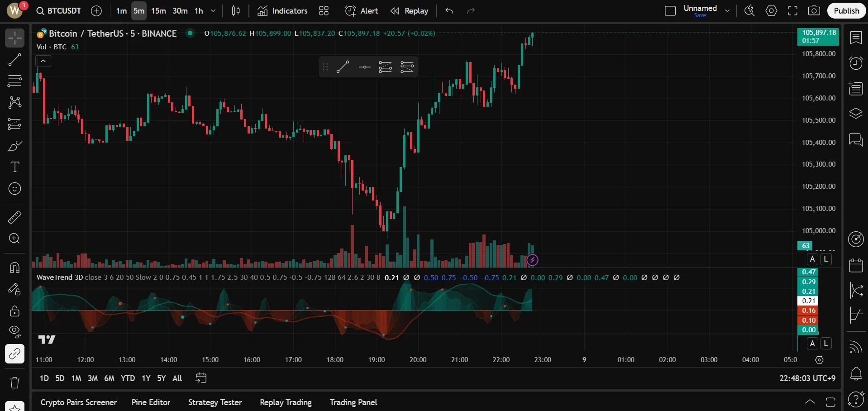Collapse the indicator legend chevron
Screen dimensions: 868x411
(x=43, y=61)
